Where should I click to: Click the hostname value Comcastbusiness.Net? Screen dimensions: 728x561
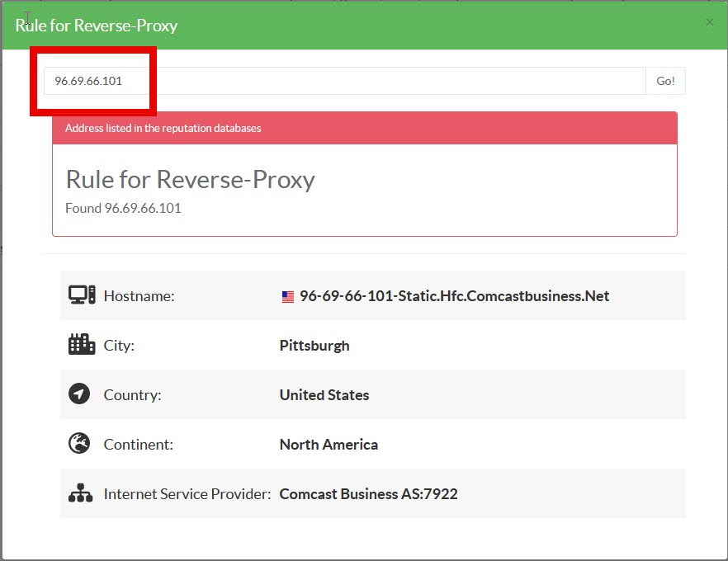click(x=454, y=295)
